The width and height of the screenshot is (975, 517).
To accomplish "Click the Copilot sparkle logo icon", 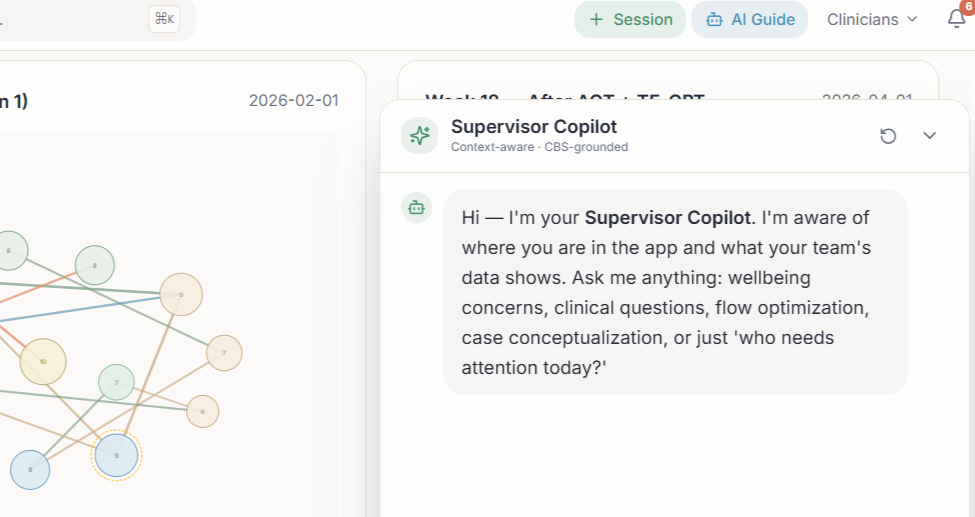I will pyautogui.click(x=420, y=135).
